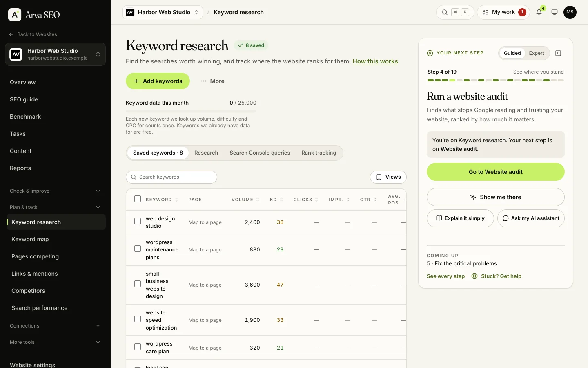Click the plus icon on Add keywords
Screen dimensions: 588x368
(136, 81)
